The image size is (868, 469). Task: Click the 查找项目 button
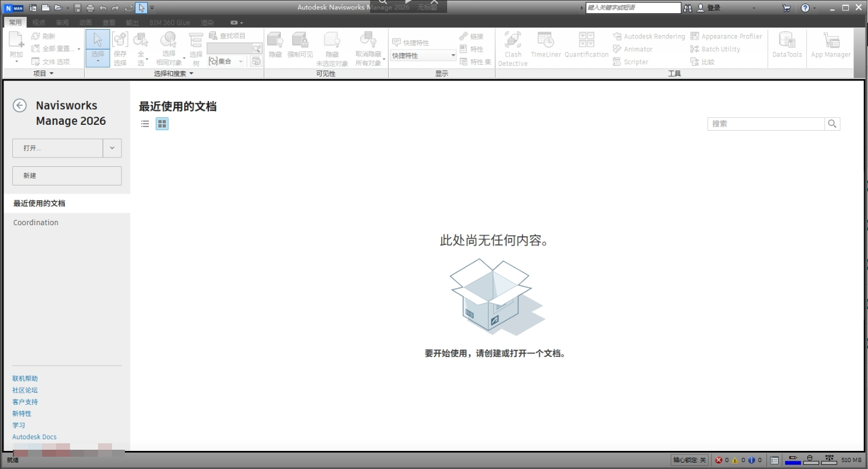[228, 36]
